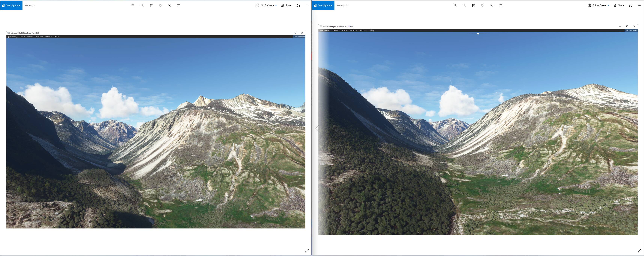Click Windows menu in right screenshot image

363,31
